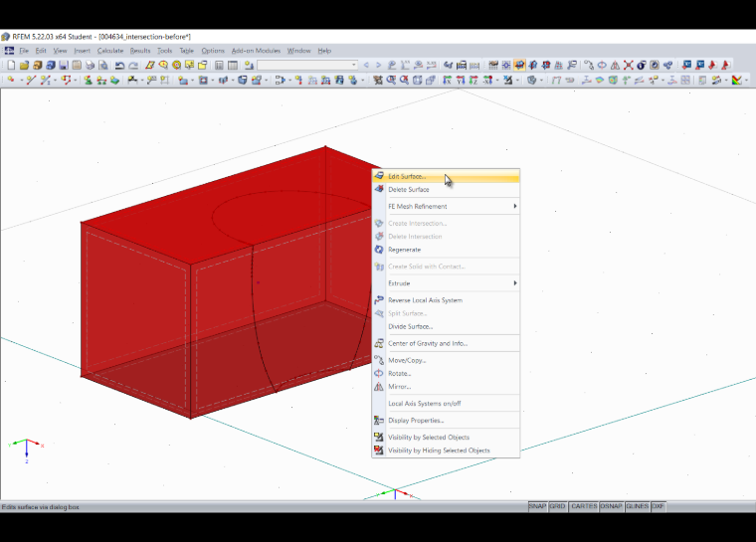Open the load case combo box dropdown
Screen dimensions: 756x542
353,65
